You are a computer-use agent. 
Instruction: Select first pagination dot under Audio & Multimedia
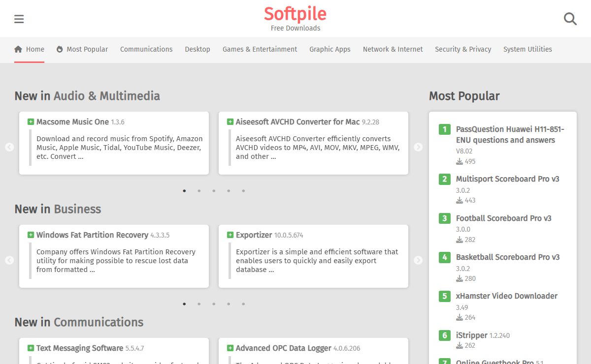click(184, 191)
